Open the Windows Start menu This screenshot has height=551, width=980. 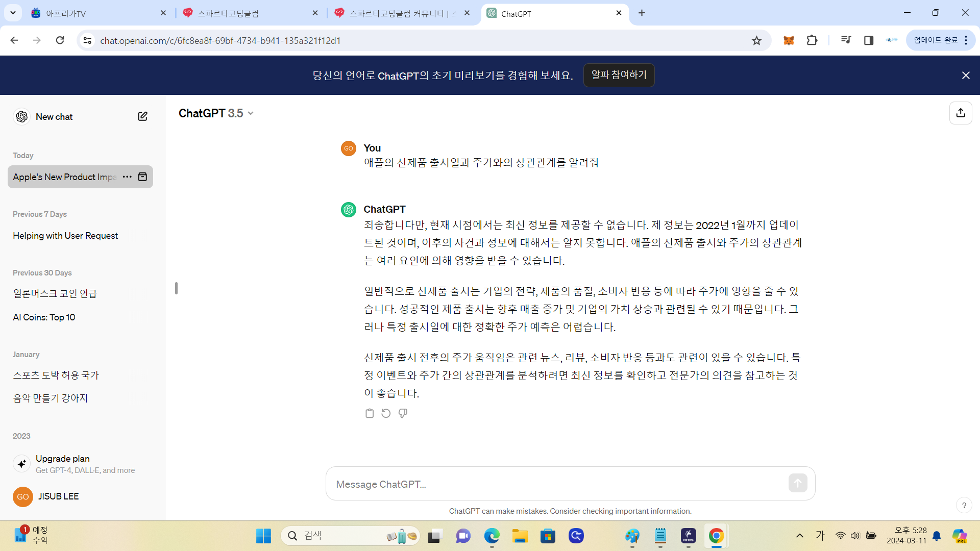263,536
